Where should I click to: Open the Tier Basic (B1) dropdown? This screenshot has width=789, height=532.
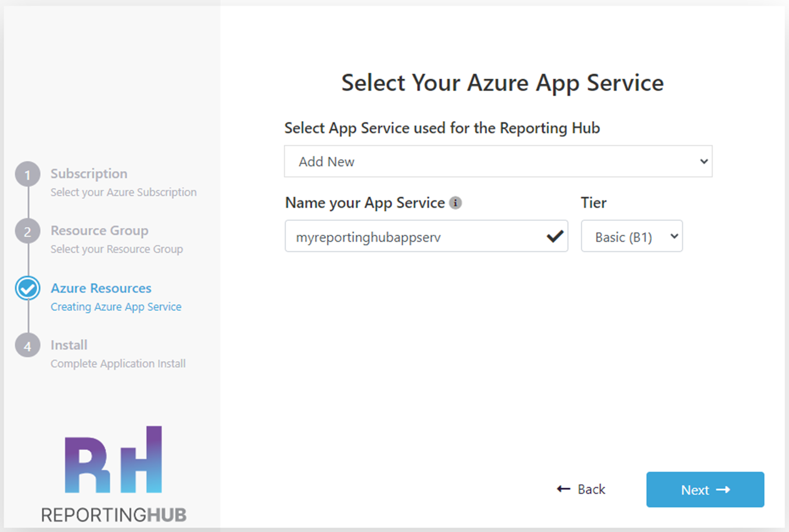[632, 236]
